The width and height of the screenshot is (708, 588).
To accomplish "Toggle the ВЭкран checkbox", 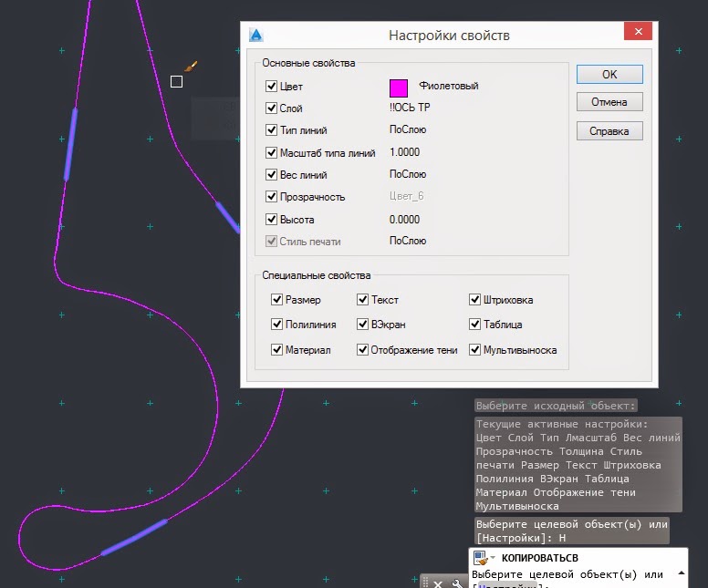I will click(362, 324).
